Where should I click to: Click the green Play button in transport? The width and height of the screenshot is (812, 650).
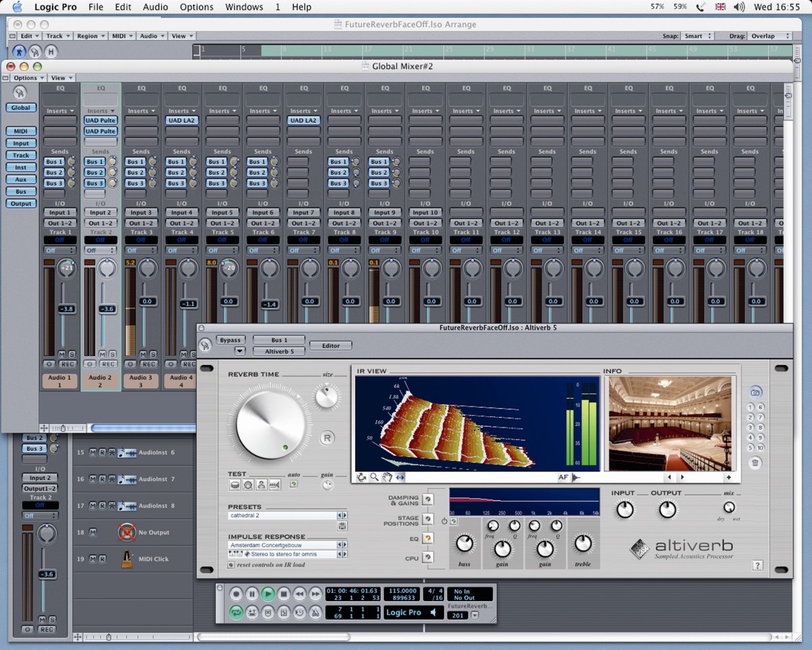click(268, 594)
